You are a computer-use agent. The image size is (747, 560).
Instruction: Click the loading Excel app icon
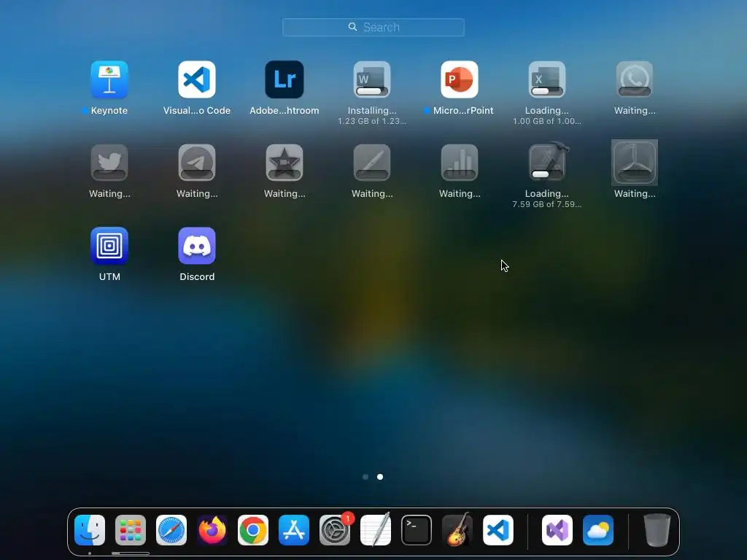(547, 79)
